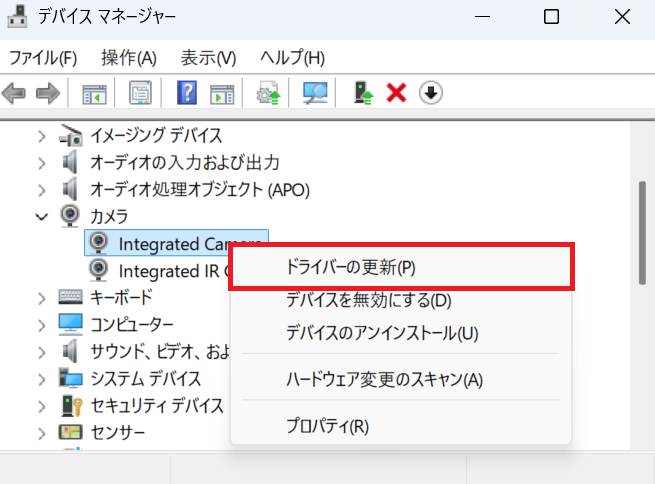Select the Integrated IR device label
The height and width of the screenshot is (484, 655).
[174, 271]
